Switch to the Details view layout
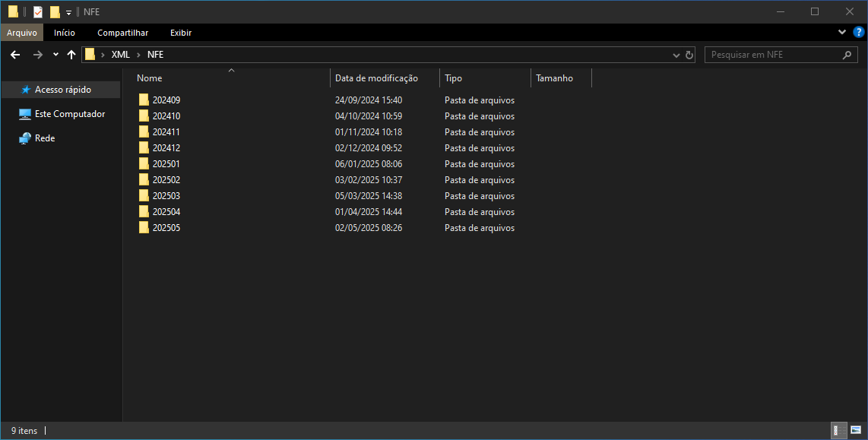This screenshot has width=868, height=440. pyautogui.click(x=836, y=430)
